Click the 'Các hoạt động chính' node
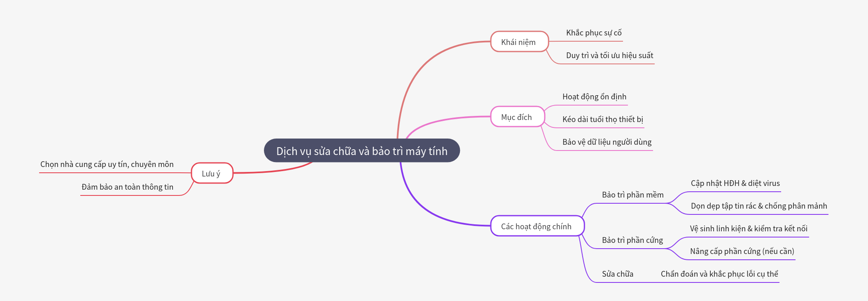The height and width of the screenshot is (301, 868). 537,226
